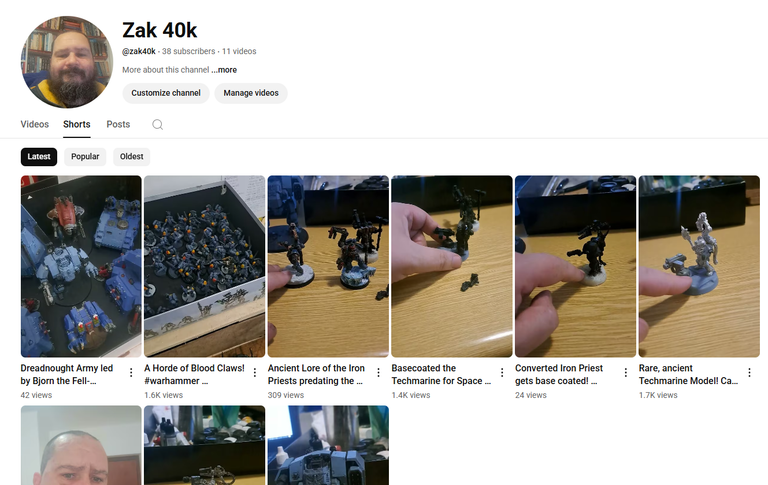Sort shorts by Oldest
The width and height of the screenshot is (768, 485).
[131, 157]
